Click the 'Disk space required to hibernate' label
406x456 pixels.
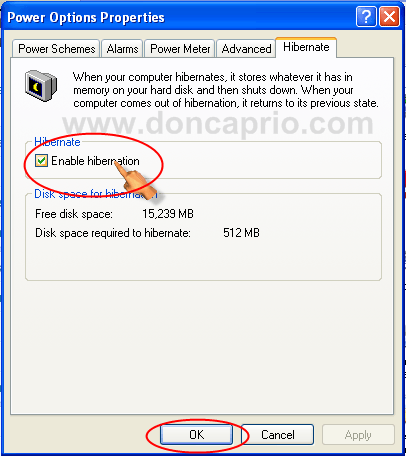tap(113, 233)
